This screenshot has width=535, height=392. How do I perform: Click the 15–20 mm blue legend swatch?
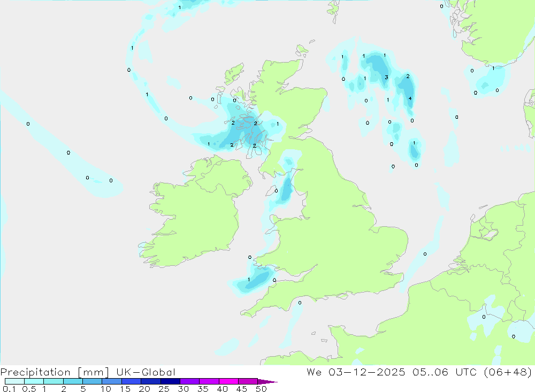(x=131, y=381)
